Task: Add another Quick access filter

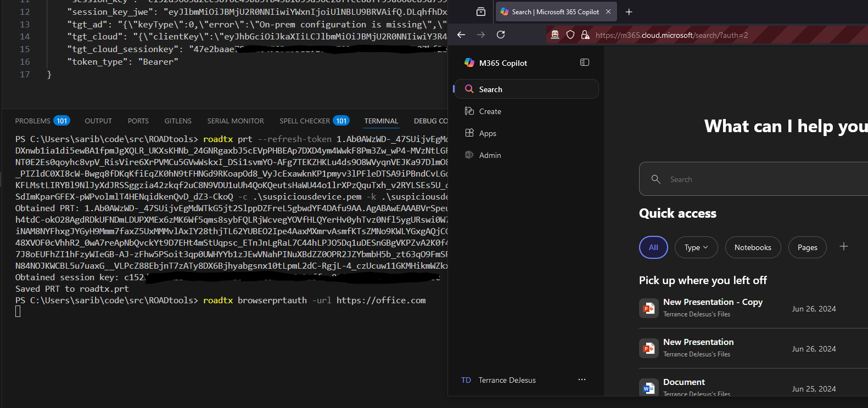Action: tap(844, 247)
